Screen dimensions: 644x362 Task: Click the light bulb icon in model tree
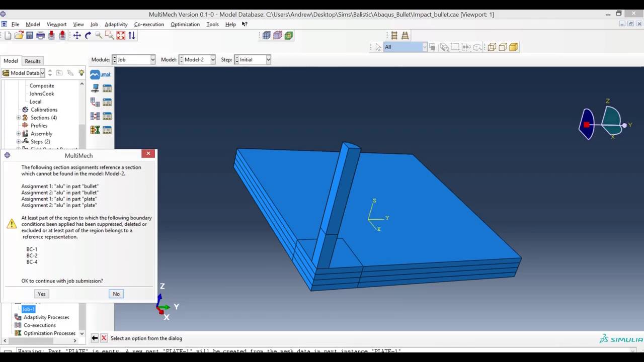tap(81, 73)
